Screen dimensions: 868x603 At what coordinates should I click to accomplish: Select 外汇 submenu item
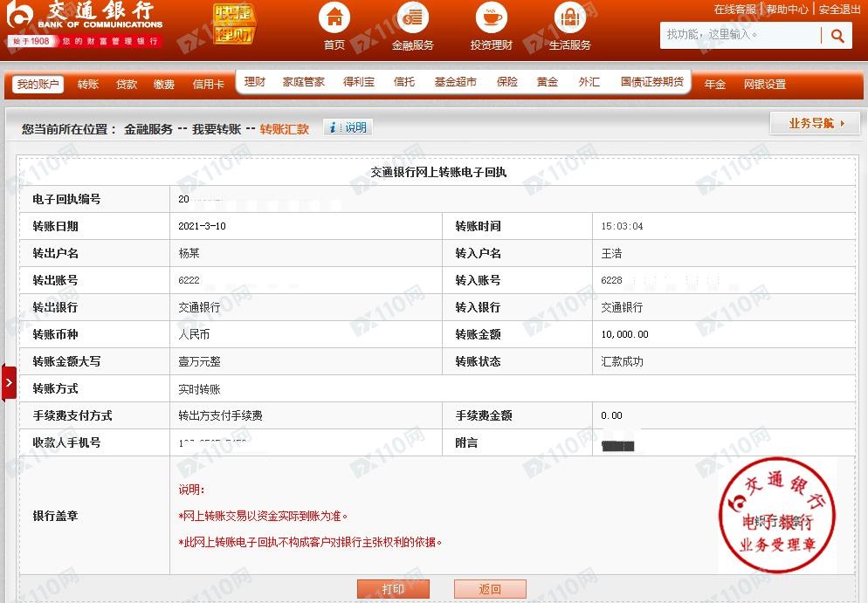[589, 82]
